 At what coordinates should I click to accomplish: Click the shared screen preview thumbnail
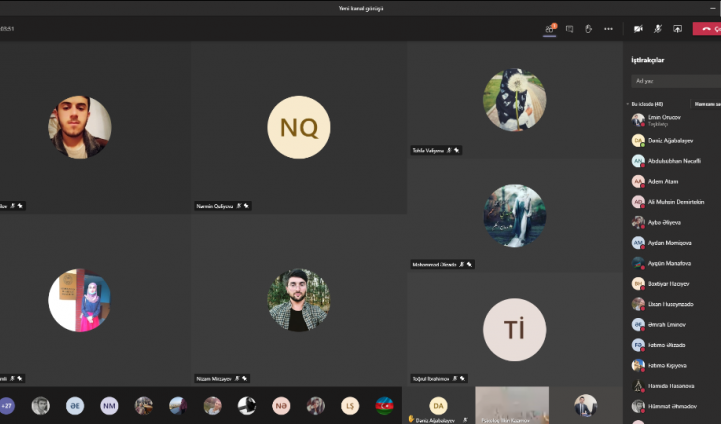(512, 405)
